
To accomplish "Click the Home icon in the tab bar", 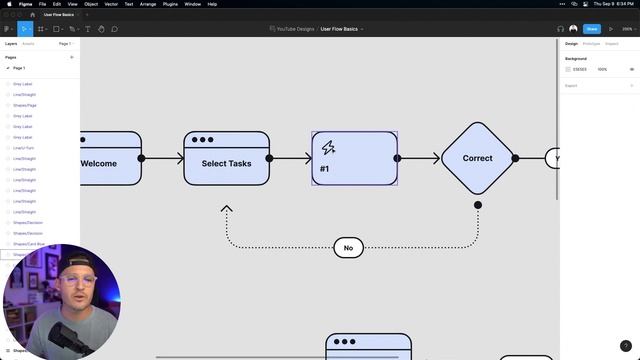I will (33, 15).
